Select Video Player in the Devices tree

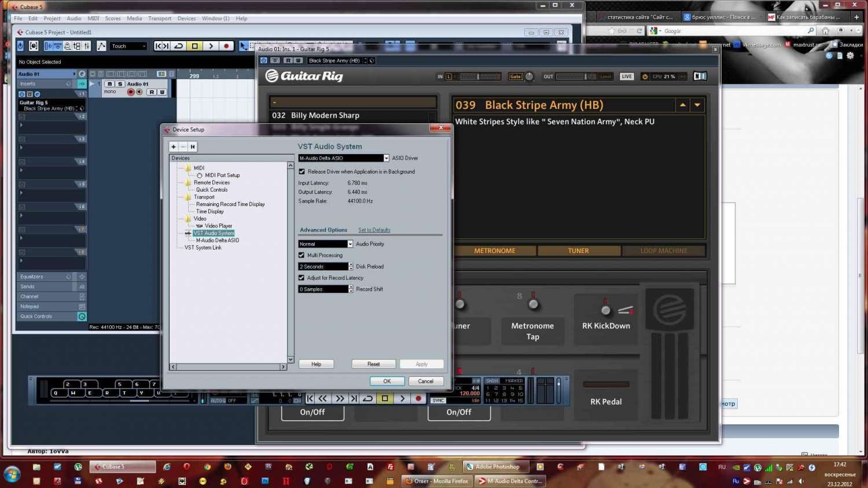(219, 226)
